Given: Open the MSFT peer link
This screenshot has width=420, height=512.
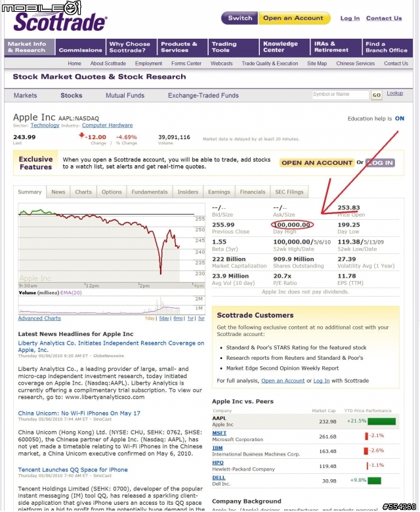Looking at the screenshot, I should (219, 433).
